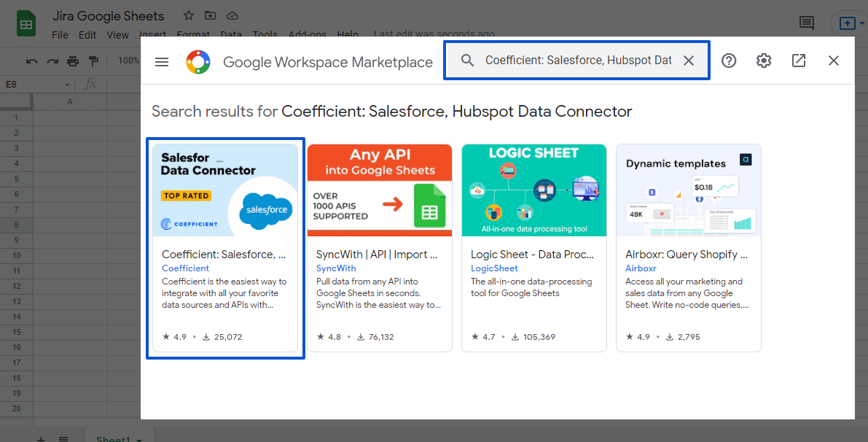Open the Logic Sheet thumbnail

coord(534,190)
